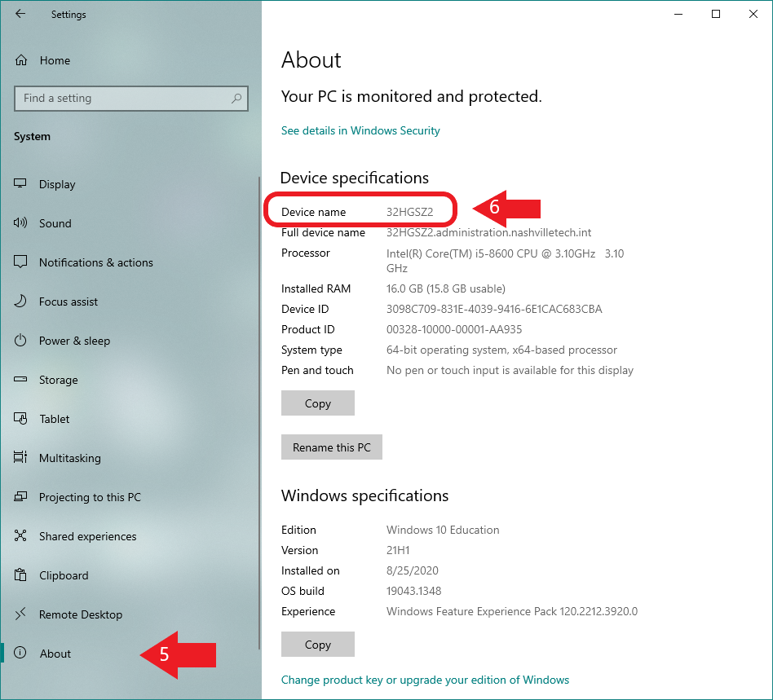Viewport: 773px width, 700px height.
Task: Go to Settings Home
Action: [x=130, y=60]
